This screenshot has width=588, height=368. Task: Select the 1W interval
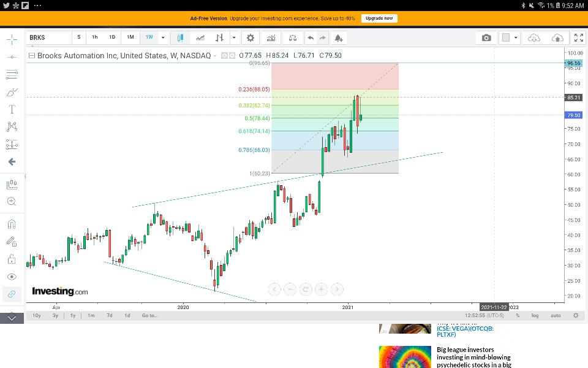pyautogui.click(x=149, y=37)
